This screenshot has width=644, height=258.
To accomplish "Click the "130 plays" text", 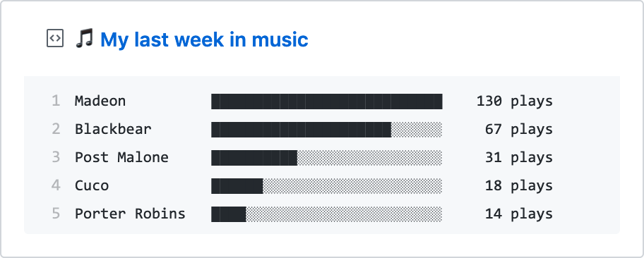I will pyautogui.click(x=515, y=102).
